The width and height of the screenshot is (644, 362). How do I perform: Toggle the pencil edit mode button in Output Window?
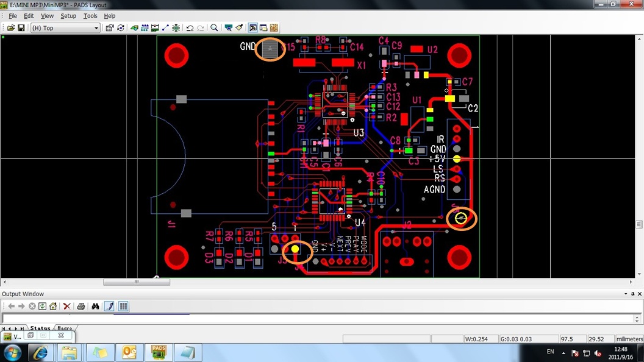(110, 307)
